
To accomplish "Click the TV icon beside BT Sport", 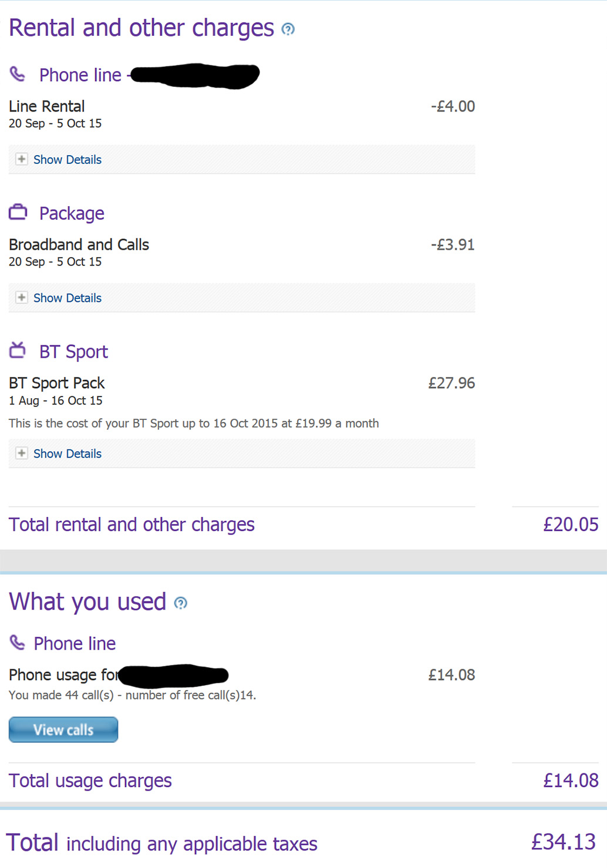I will click(18, 351).
